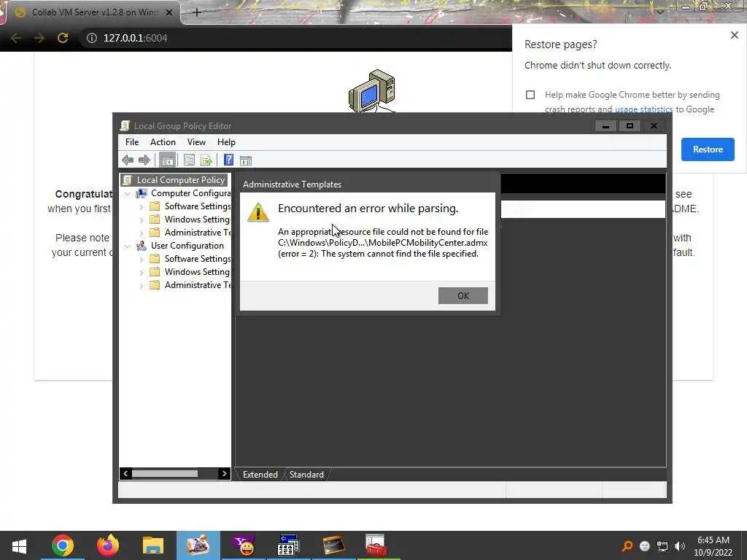Expand Software Settings under Computer Configuration
Image resolution: width=747 pixels, height=560 pixels.
coord(141,207)
